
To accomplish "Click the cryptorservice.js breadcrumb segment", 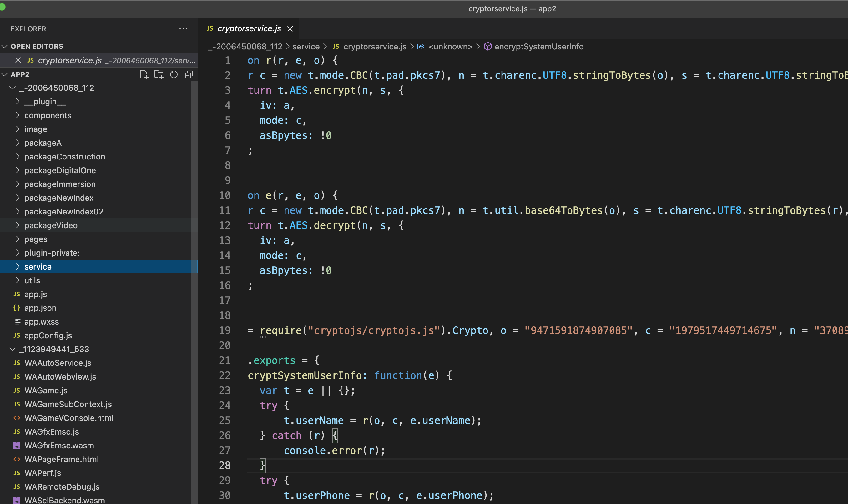I will coord(370,47).
